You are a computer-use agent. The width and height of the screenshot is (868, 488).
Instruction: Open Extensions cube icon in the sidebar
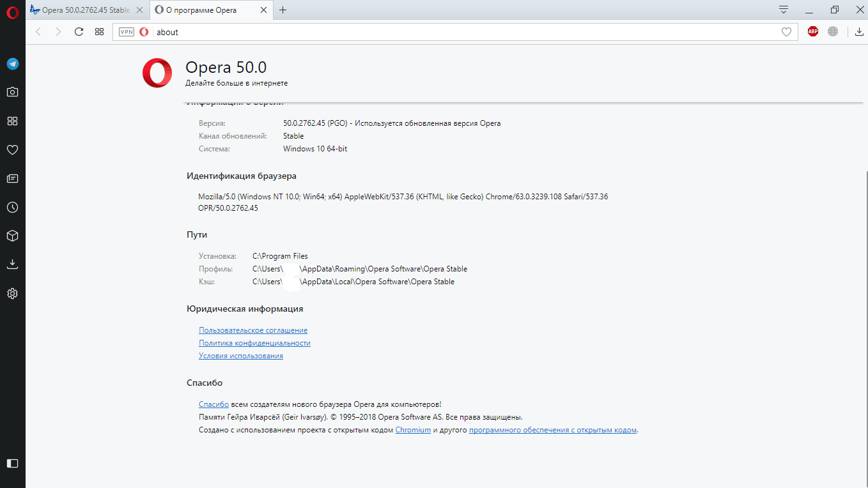(12, 236)
